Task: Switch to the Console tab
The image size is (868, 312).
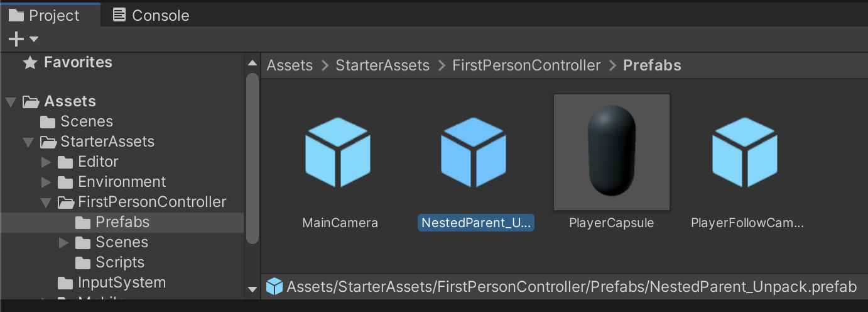Action: [151, 15]
